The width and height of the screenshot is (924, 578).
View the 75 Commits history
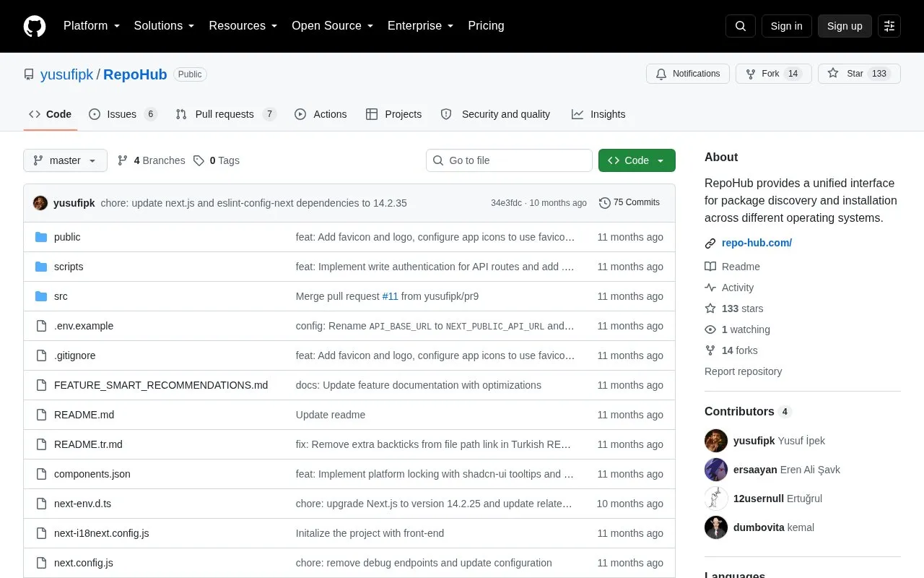(x=629, y=203)
